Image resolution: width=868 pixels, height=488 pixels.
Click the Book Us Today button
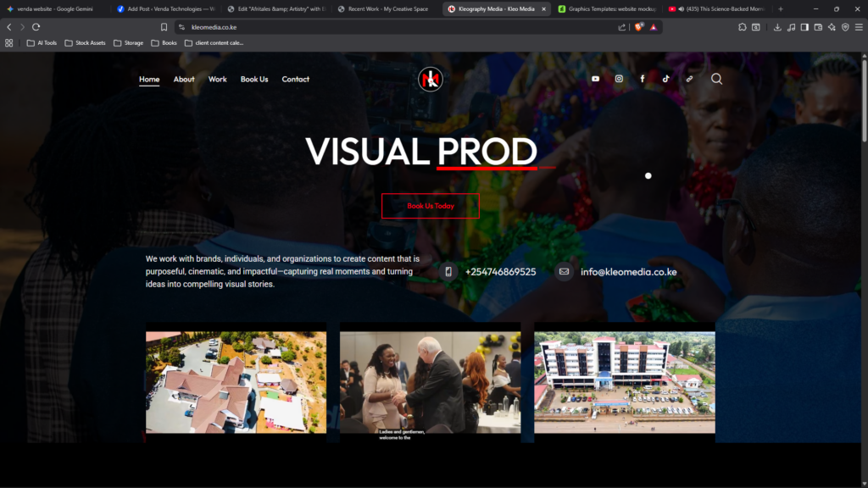coord(430,206)
